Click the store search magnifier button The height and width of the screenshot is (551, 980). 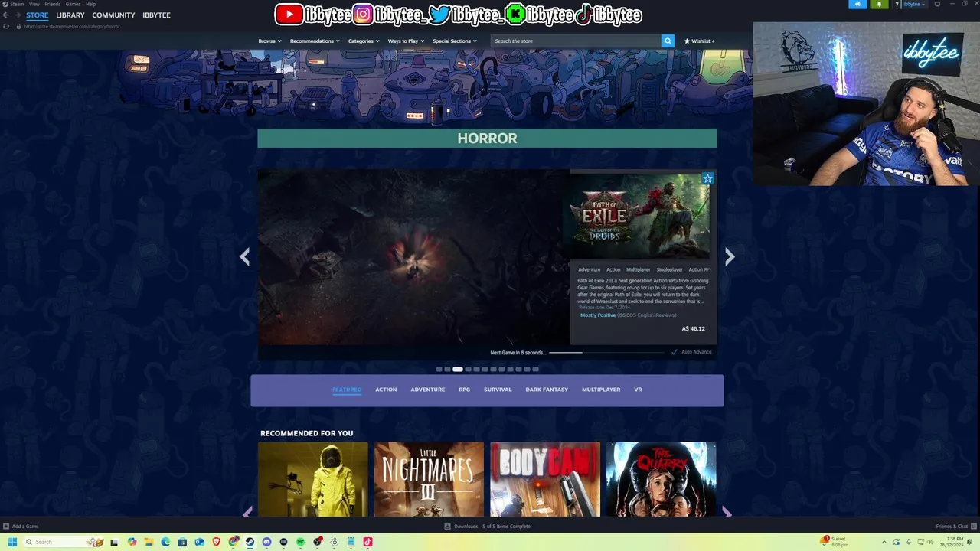coord(668,41)
